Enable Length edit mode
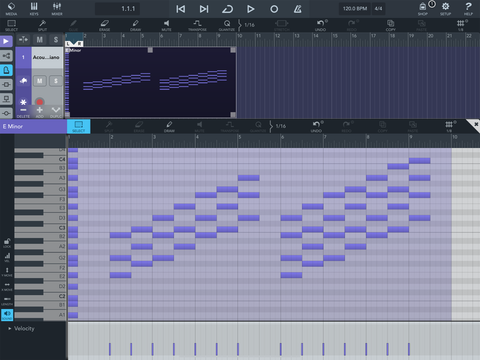The image size is (480, 360). point(7,301)
